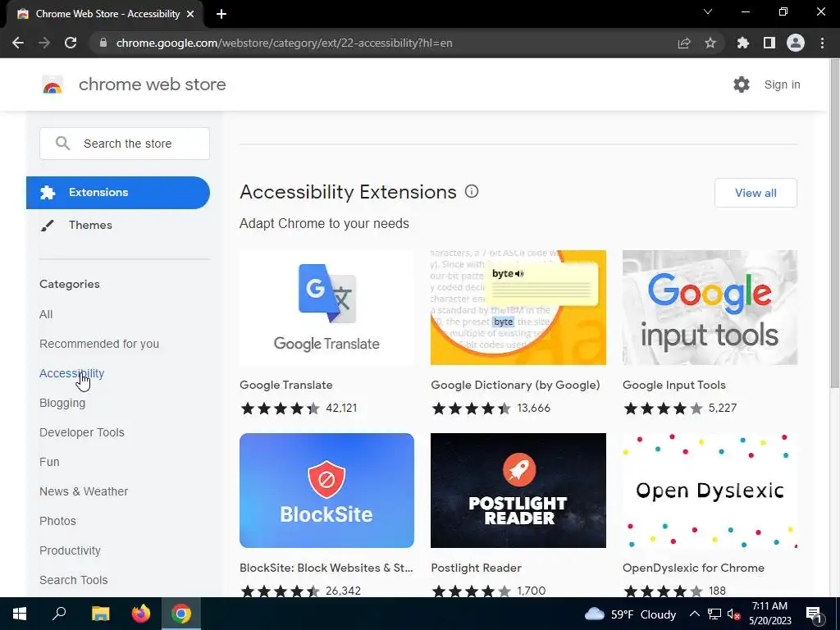Click the 13,666 rating count

[533, 409]
